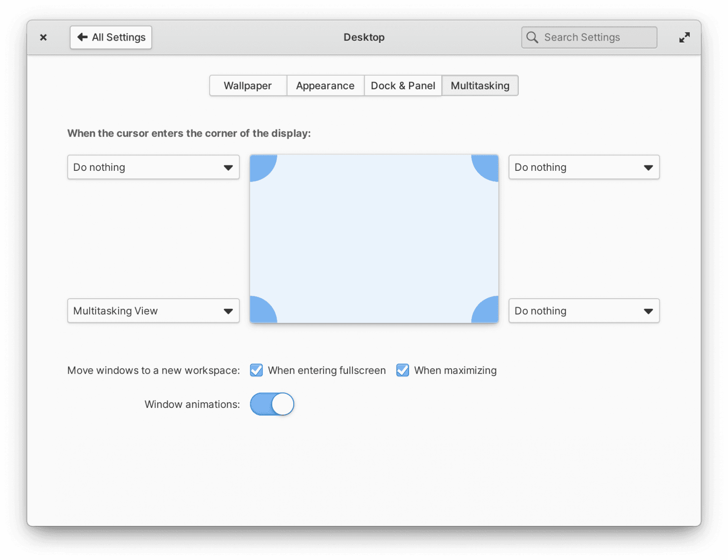
Task: Disable window animations
Action: coord(272,404)
